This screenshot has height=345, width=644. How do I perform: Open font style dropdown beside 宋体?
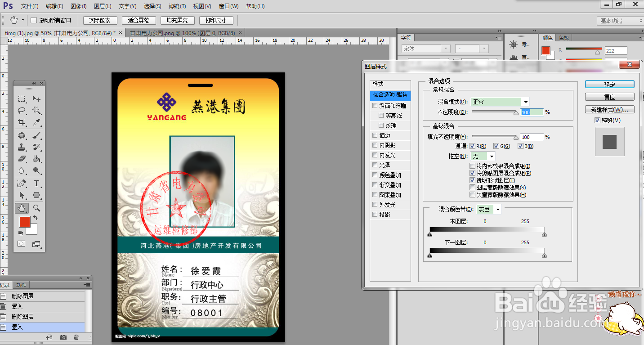pyautogui.click(x=472, y=49)
